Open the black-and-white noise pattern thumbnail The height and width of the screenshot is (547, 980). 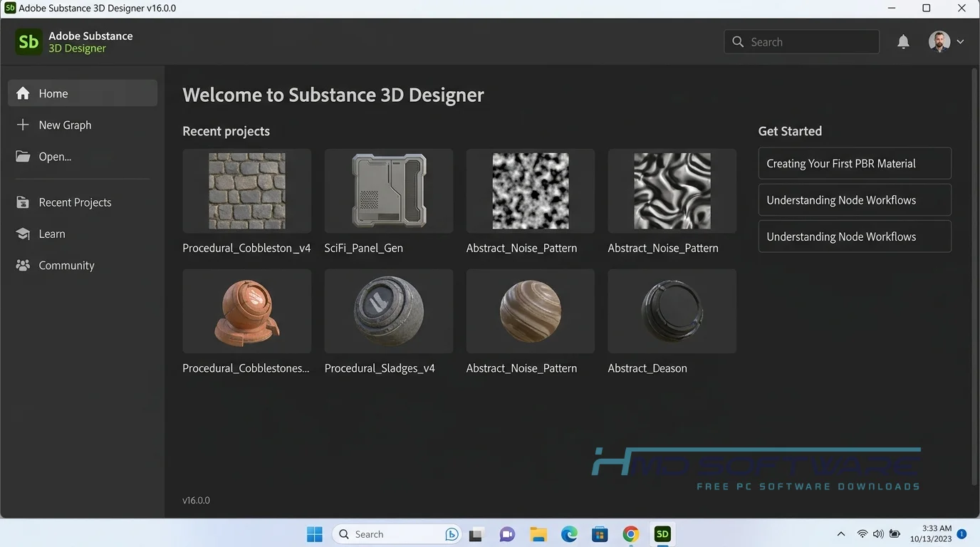pyautogui.click(x=530, y=191)
